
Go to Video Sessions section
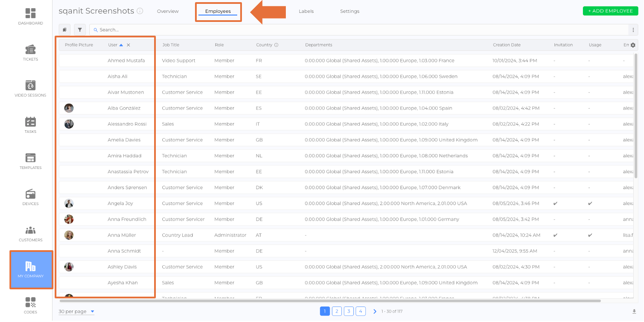(x=30, y=86)
